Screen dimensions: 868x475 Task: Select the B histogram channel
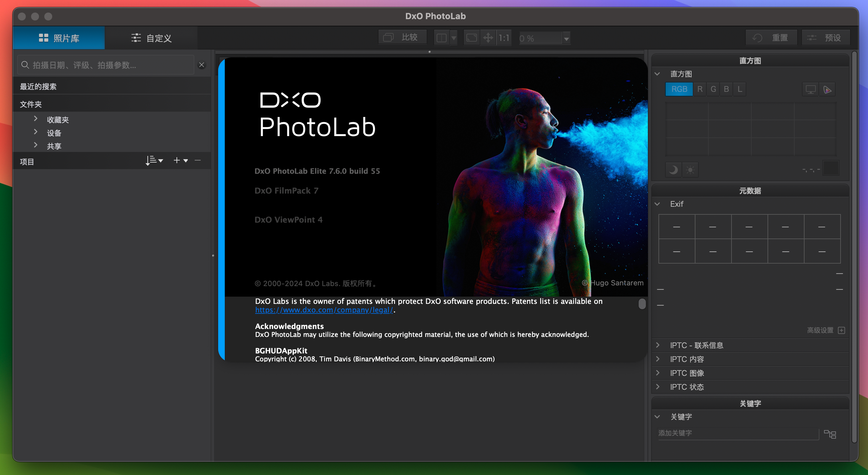tap(726, 89)
